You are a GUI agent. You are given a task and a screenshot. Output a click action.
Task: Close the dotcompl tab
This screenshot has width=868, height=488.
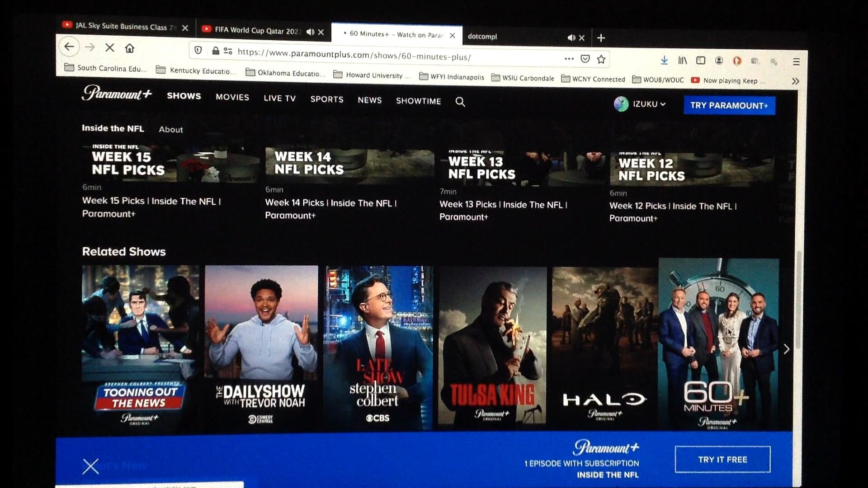(582, 38)
